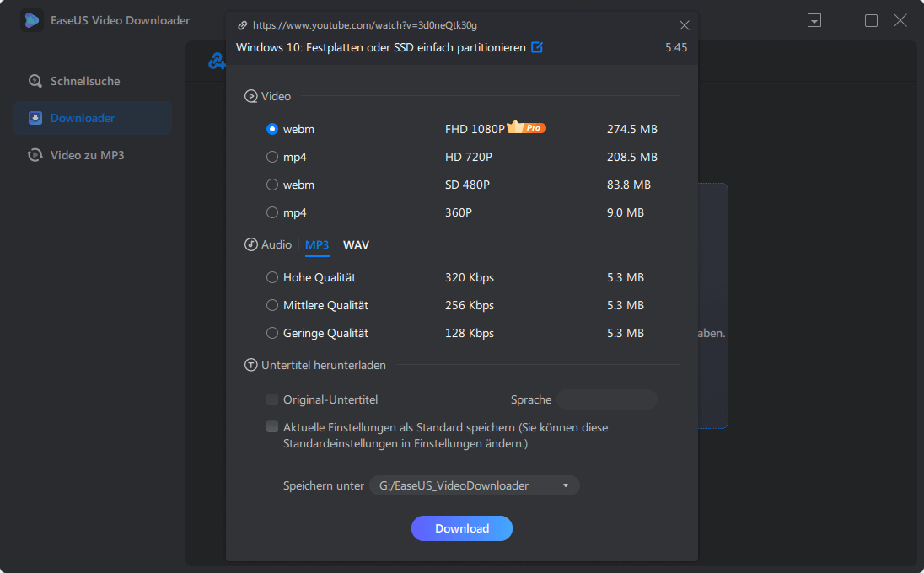Click the YouTube URL link text

[x=365, y=25]
